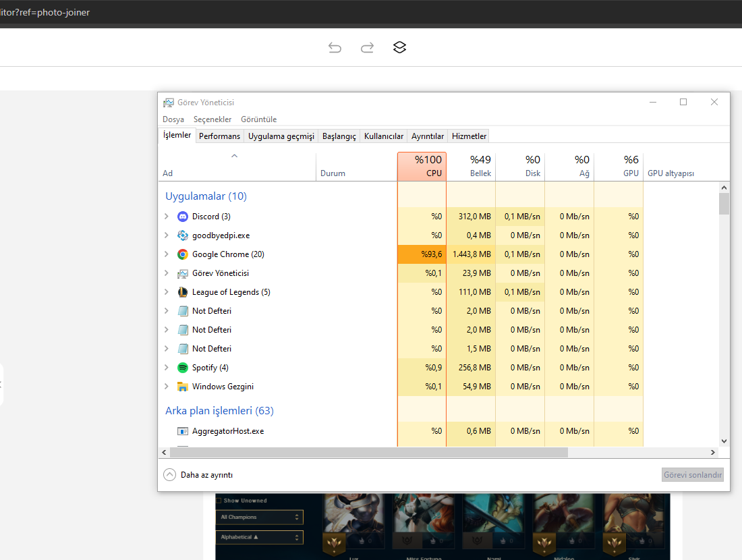Click the Görevi sonlandır button
This screenshot has width=742, height=560.
click(693, 475)
